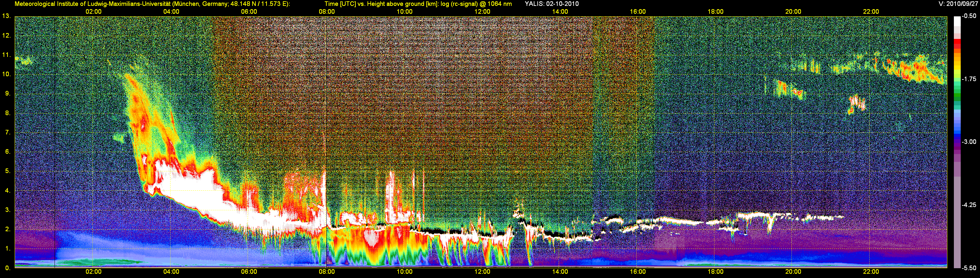Click the 8. km height axis label

(x=7, y=113)
